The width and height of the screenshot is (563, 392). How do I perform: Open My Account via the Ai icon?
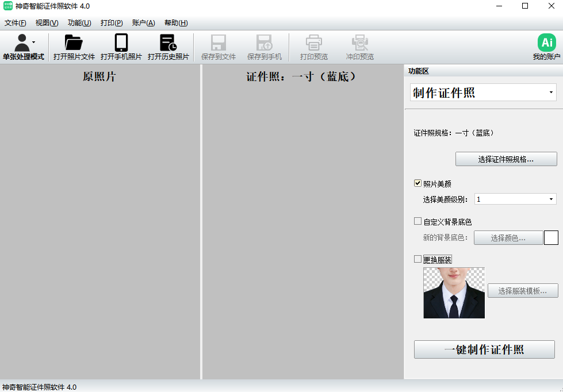[x=546, y=43]
